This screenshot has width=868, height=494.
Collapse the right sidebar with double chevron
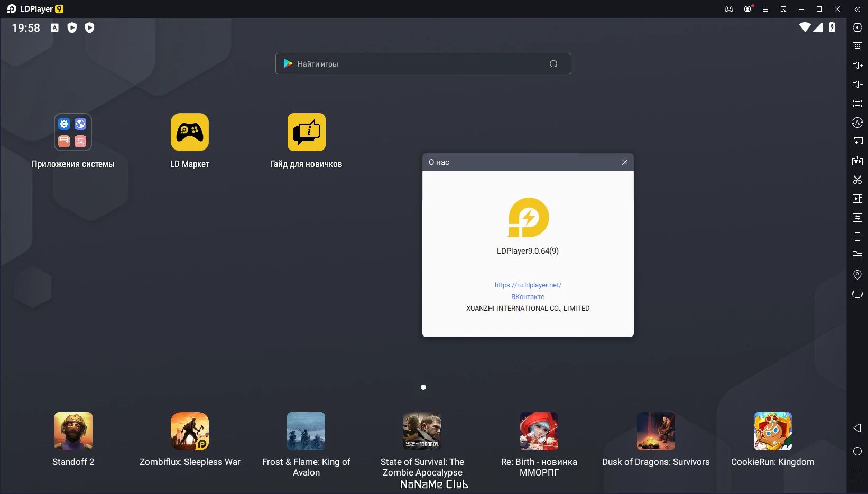tap(857, 9)
